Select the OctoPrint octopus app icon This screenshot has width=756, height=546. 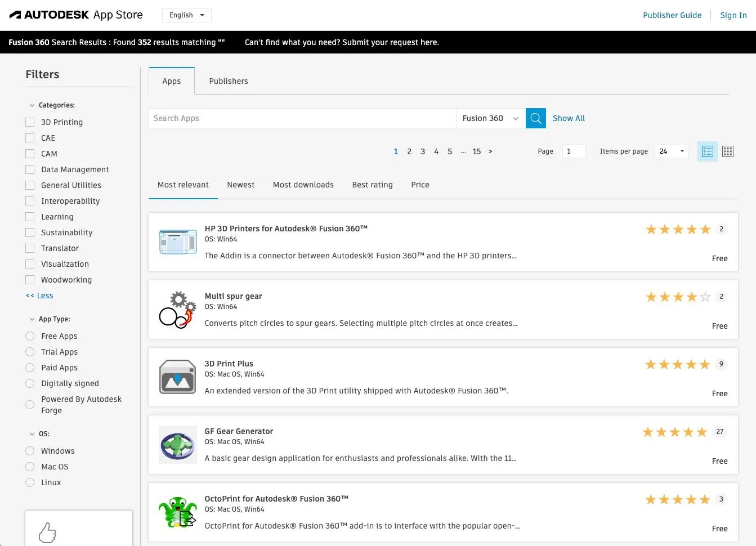pos(178,512)
